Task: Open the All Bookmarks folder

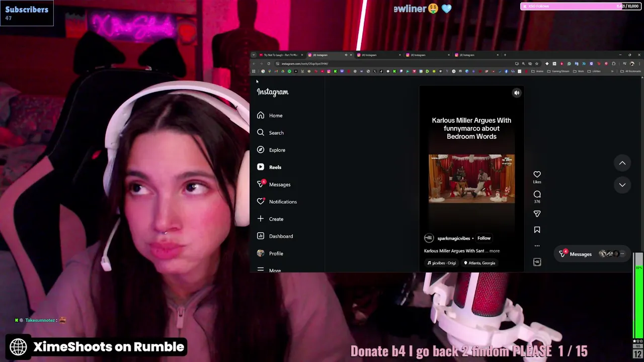Action: coord(630,71)
